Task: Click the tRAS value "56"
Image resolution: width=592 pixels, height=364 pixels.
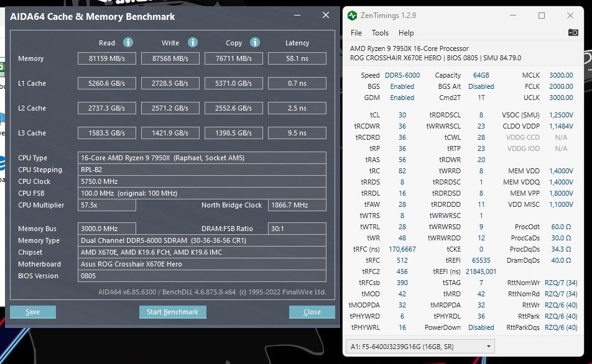Action: click(x=402, y=160)
